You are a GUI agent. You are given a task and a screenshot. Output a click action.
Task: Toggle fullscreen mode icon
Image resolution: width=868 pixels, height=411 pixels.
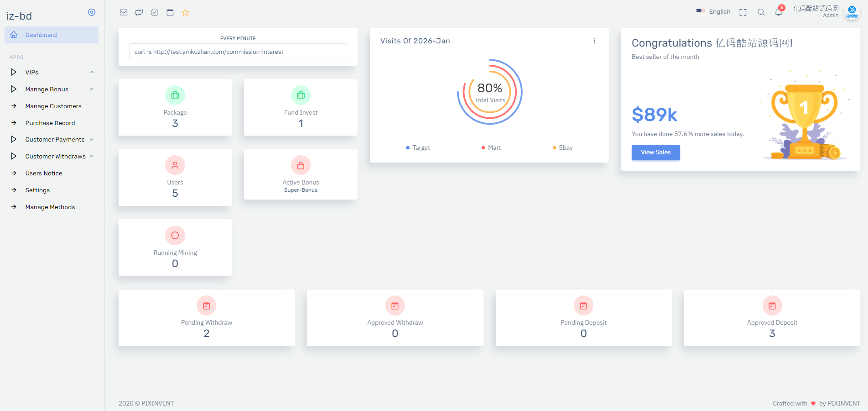coord(743,12)
